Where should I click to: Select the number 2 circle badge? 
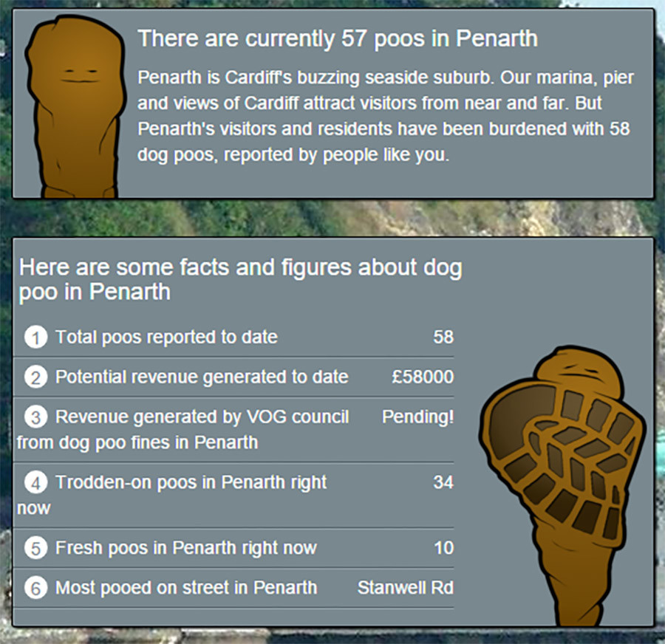tap(35, 377)
